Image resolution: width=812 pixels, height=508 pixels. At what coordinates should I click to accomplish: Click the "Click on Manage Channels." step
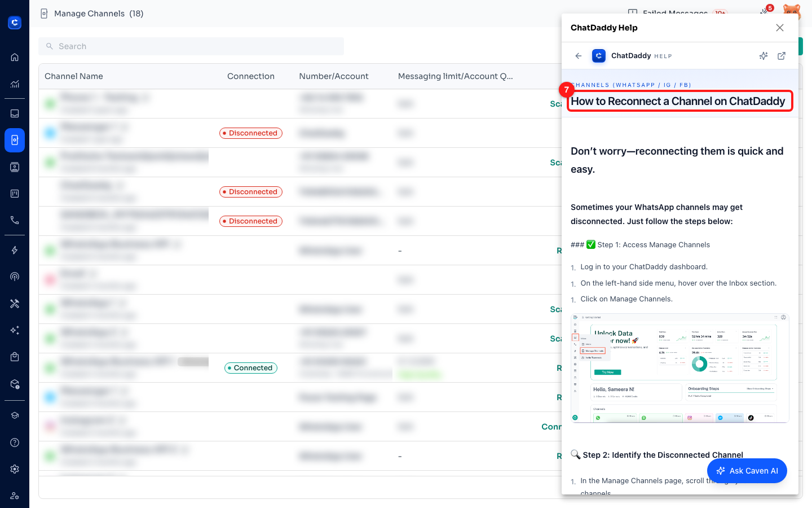[x=626, y=299]
